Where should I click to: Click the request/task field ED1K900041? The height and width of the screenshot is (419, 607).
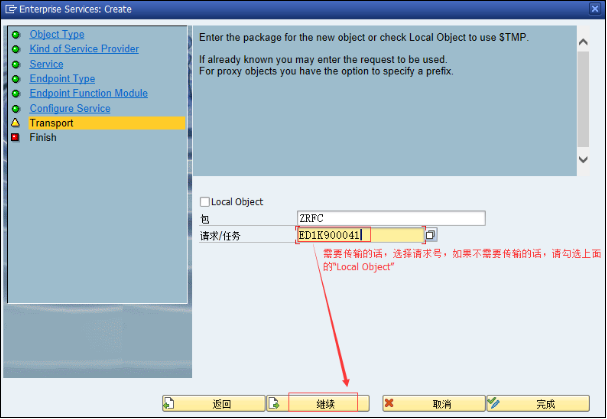pos(360,235)
